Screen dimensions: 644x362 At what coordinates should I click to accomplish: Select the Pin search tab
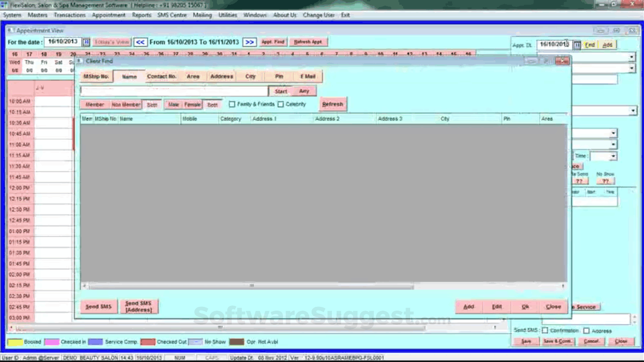coord(279,76)
